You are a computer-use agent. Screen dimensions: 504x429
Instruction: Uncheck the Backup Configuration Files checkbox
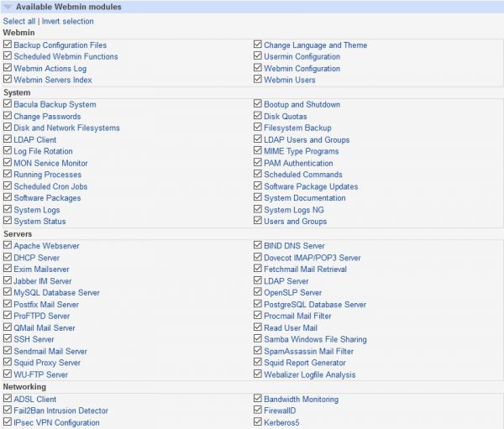pos(8,45)
